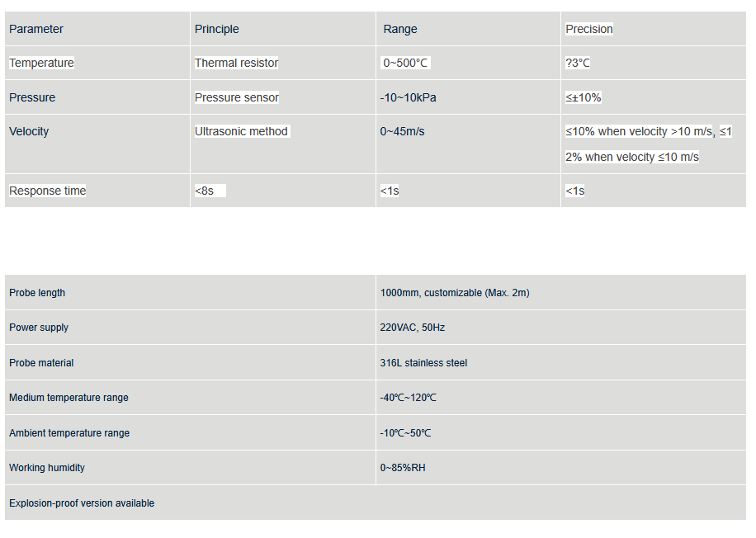Select the 0~45m/s velocity range
The height and width of the screenshot is (538, 756).
[402, 131]
